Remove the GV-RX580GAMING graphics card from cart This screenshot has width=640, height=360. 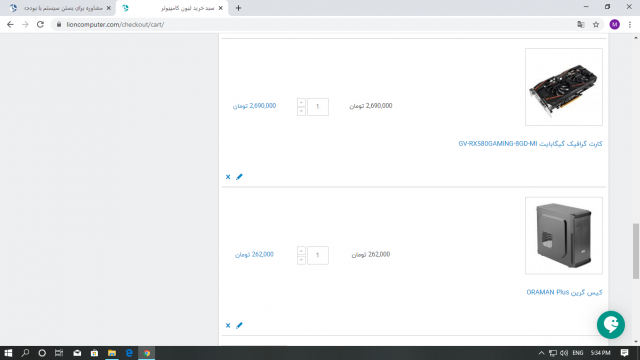(x=228, y=177)
